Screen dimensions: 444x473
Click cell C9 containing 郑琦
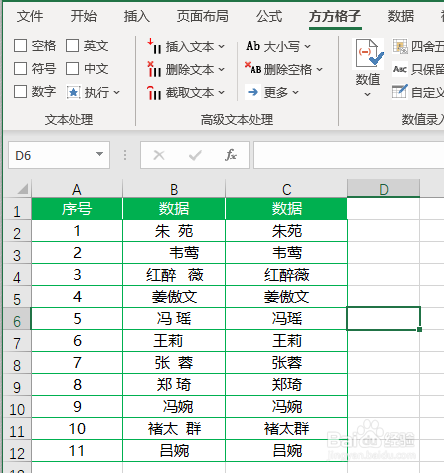pos(287,385)
